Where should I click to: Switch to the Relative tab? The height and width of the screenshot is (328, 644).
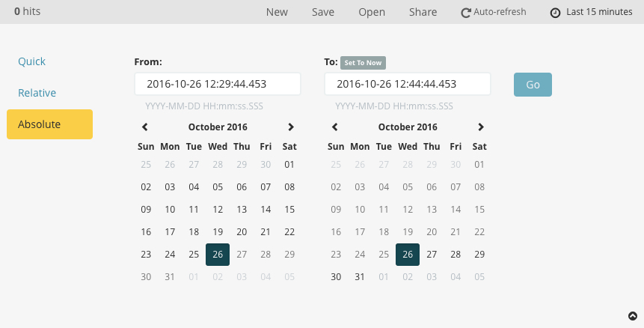point(37,93)
